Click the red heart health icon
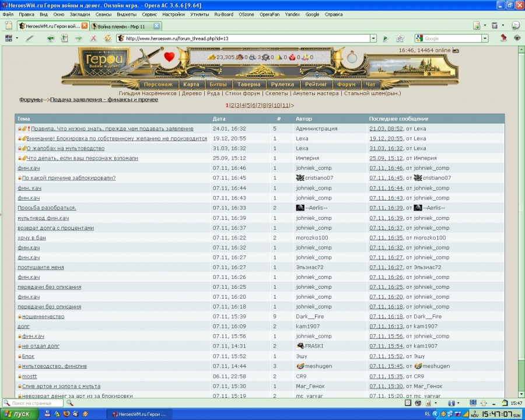Screen dimensions: 525x420 tap(169, 57)
